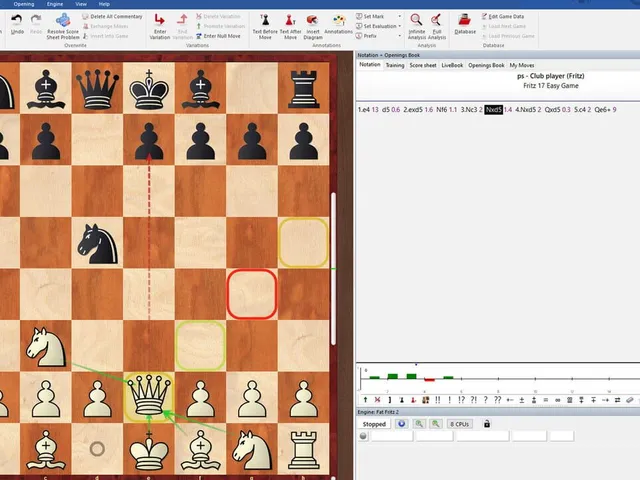Click Edit Game Data
This screenshot has height=480, width=640.
click(x=503, y=16)
